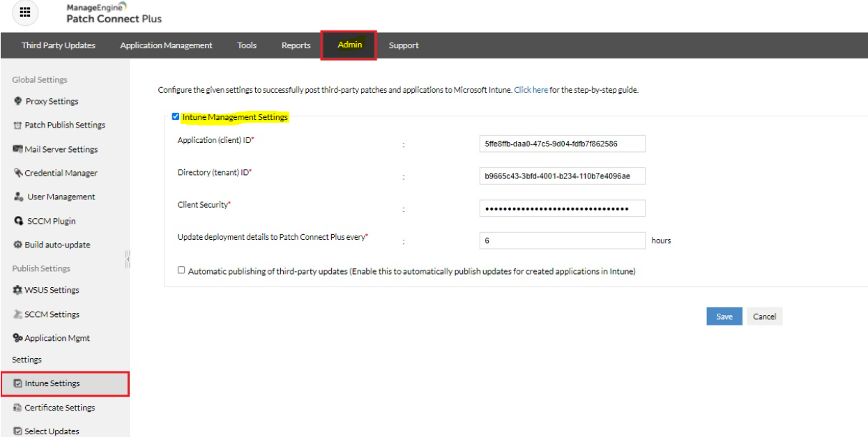Cancel the Intune settings changes
Viewport: 868px width, 437px height.
click(x=764, y=316)
